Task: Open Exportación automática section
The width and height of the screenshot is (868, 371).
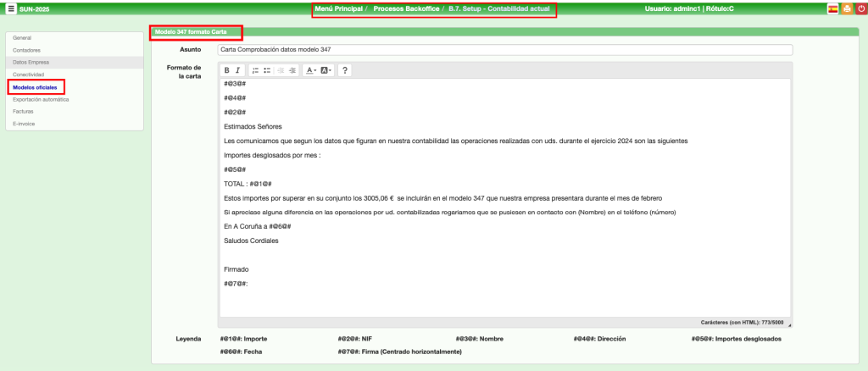Action: [x=41, y=99]
